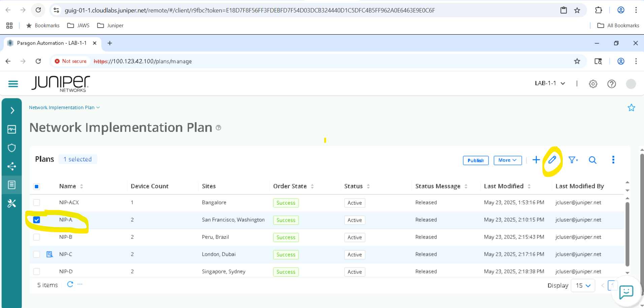Open the hamburger navigation menu

[13, 84]
